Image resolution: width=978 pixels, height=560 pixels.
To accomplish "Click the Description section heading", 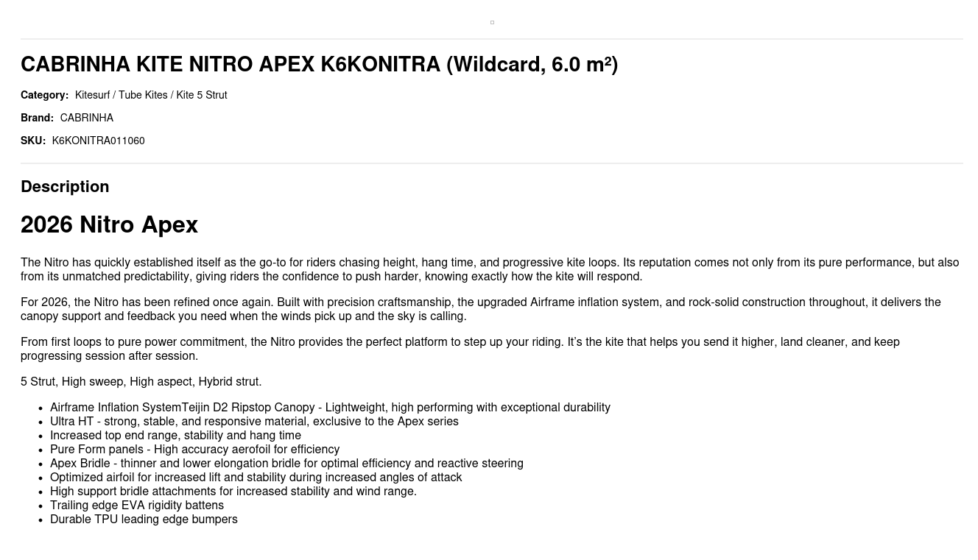I will pos(65,187).
